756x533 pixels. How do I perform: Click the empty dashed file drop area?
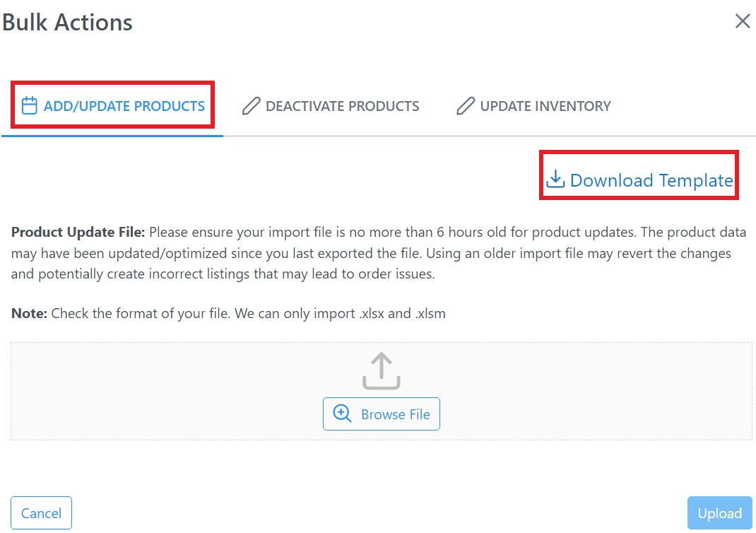tap(382, 391)
